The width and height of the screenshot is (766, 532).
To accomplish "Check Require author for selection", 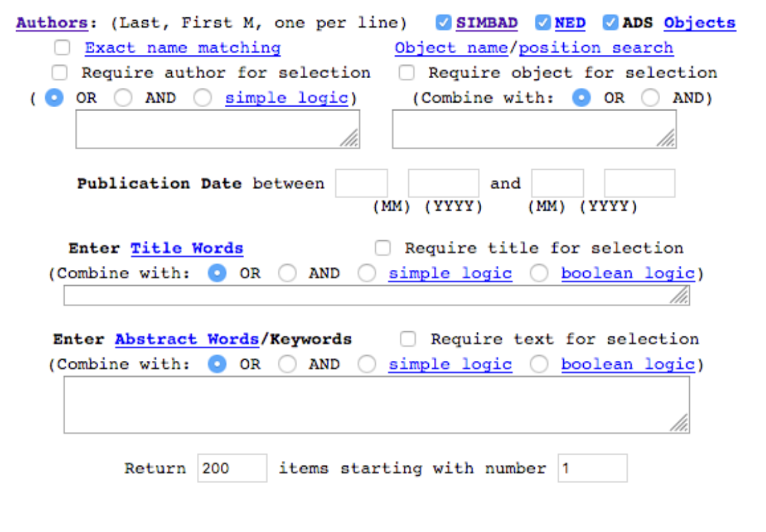I will pyautogui.click(x=59, y=72).
